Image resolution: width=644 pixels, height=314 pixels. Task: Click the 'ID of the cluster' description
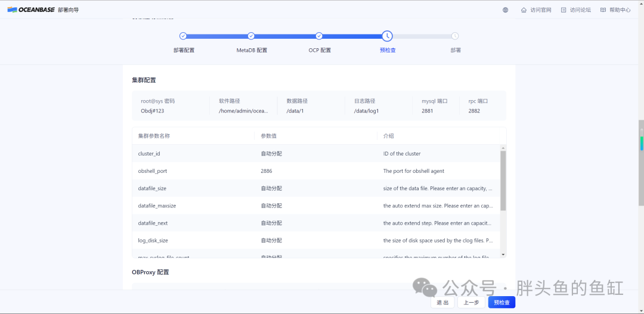402,154
